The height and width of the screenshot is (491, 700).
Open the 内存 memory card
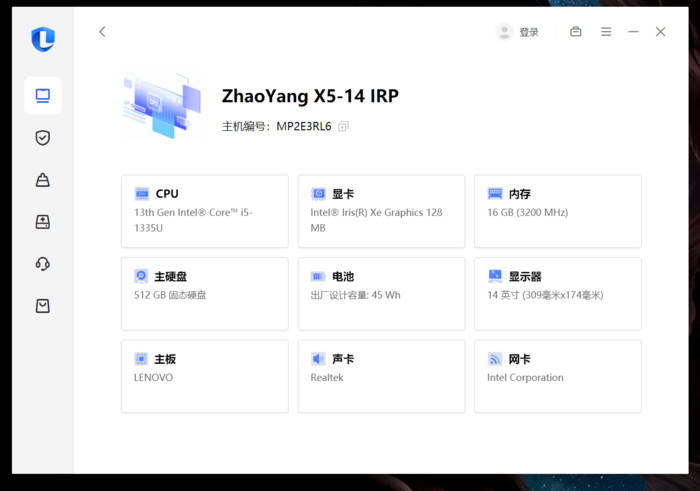558,211
